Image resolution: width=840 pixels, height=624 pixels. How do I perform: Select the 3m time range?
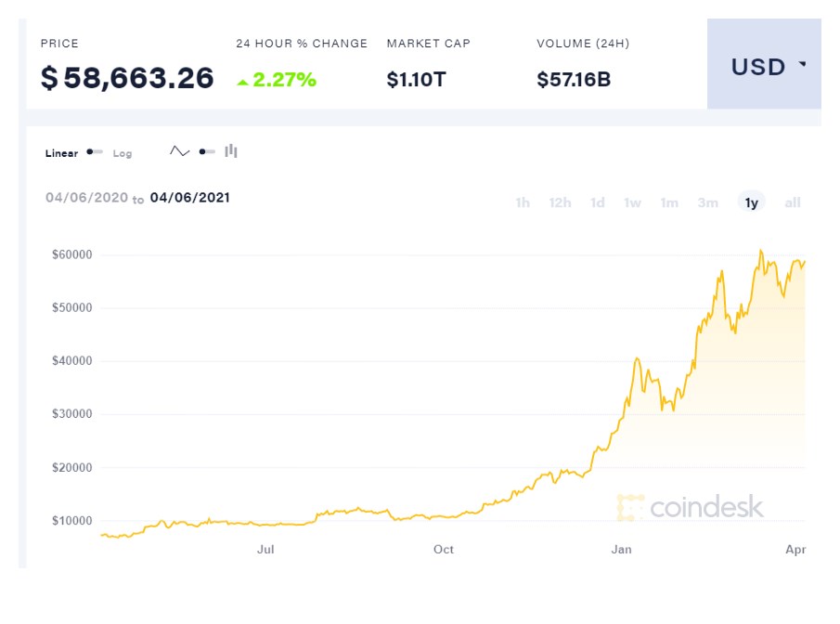pyautogui.click(x=707, y=201)
